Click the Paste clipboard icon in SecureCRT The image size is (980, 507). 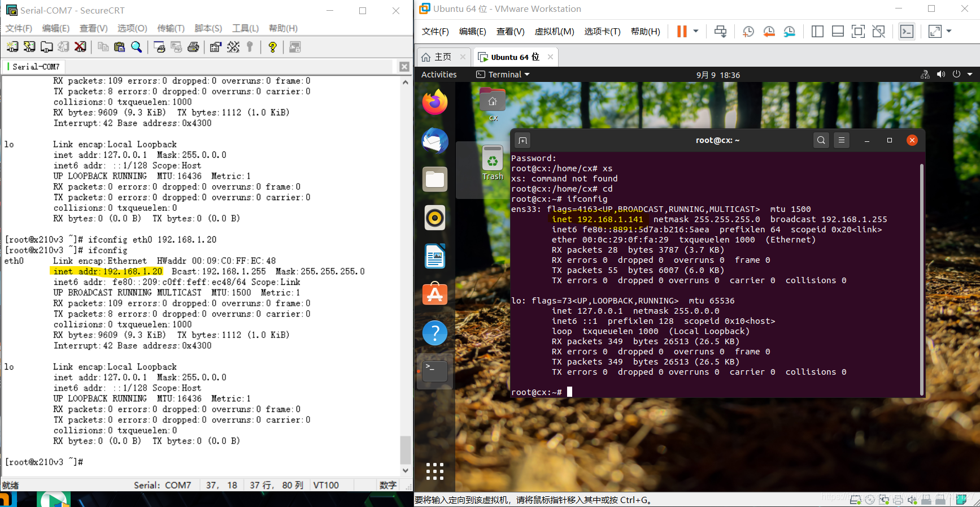coord(119,47)
